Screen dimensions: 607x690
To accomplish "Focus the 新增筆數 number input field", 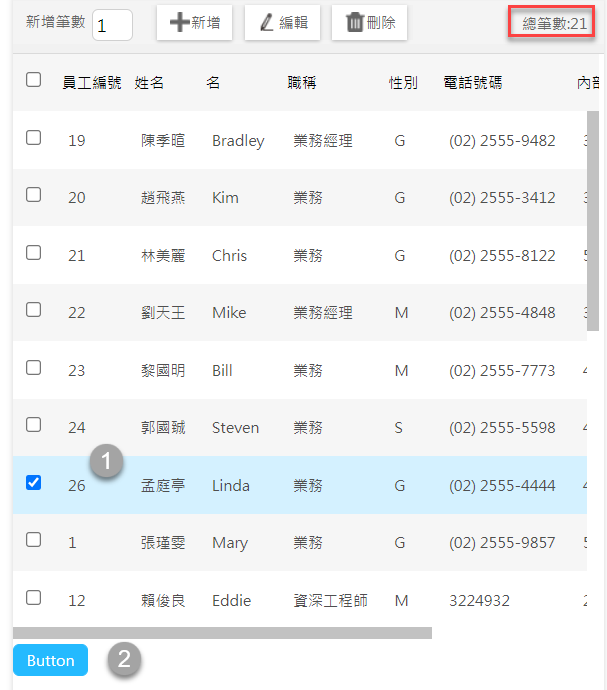I will point(112,24).
